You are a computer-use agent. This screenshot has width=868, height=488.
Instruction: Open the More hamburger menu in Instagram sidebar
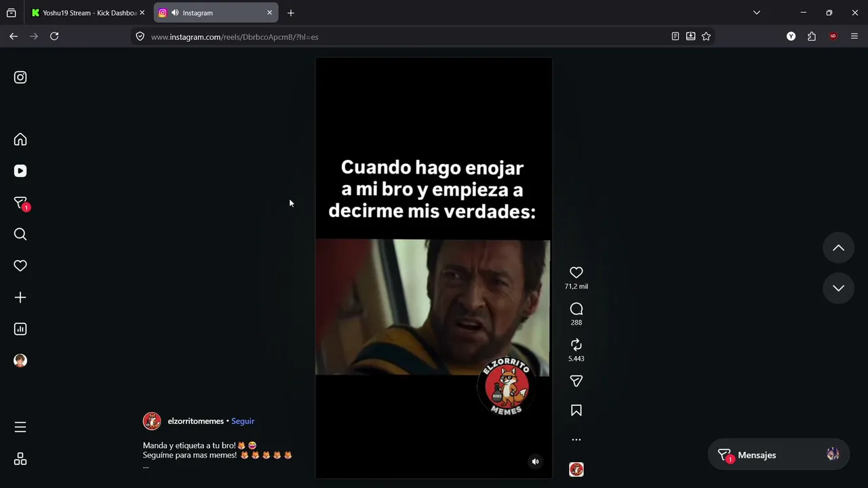pos(20,427)
